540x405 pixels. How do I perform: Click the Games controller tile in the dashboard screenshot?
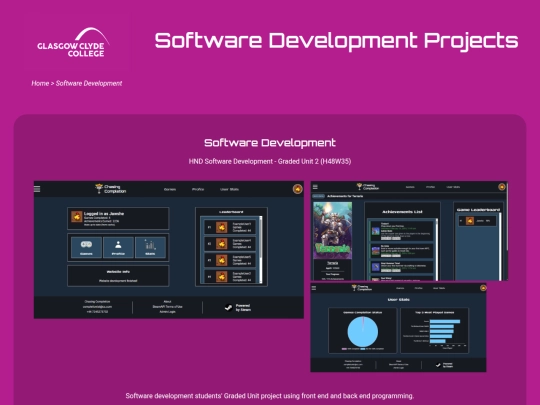tap(86, 247)
